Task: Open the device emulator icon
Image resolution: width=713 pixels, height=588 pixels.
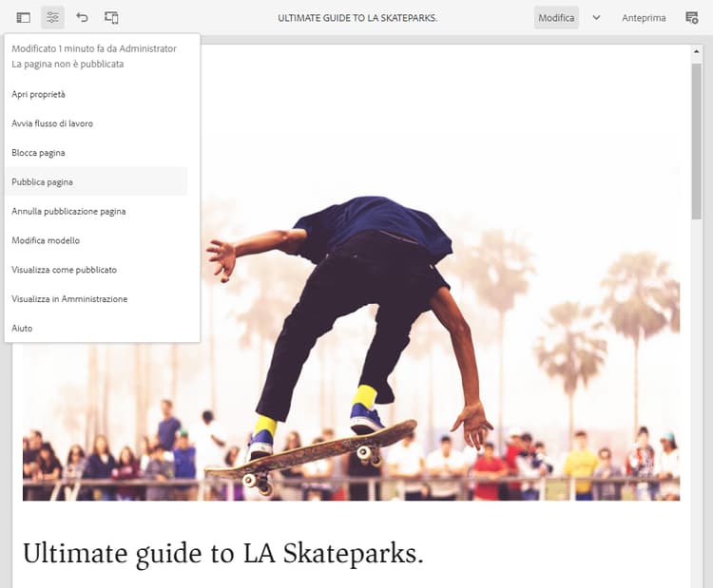Action: 111,18
